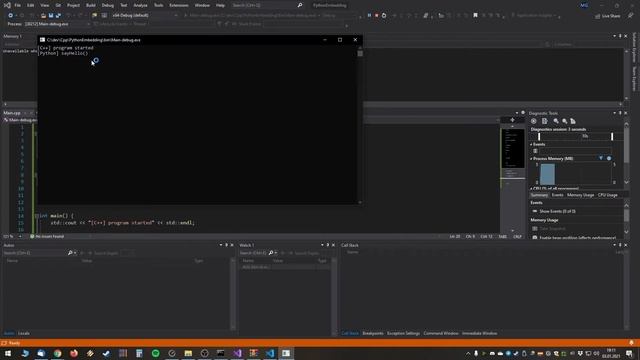The image size is (640, 360).
Task: Open the Extensions menu
Action: [x=179, y=5]
